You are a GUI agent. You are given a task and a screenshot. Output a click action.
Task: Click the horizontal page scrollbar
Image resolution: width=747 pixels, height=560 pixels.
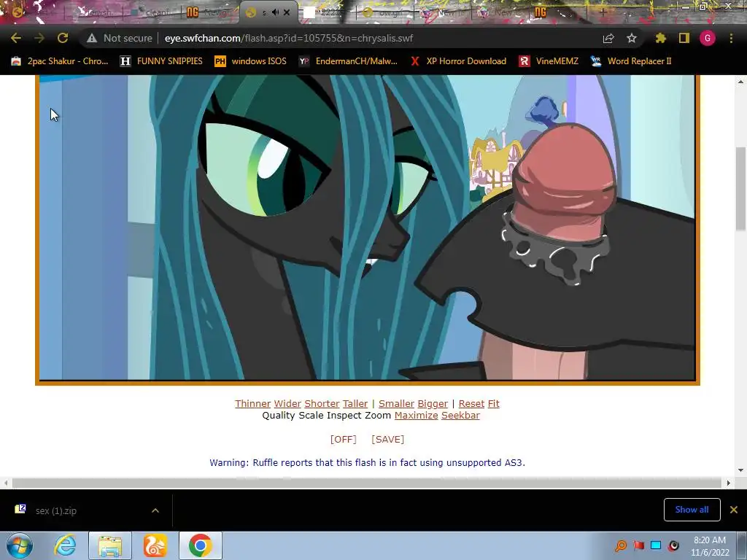(367, 483)
